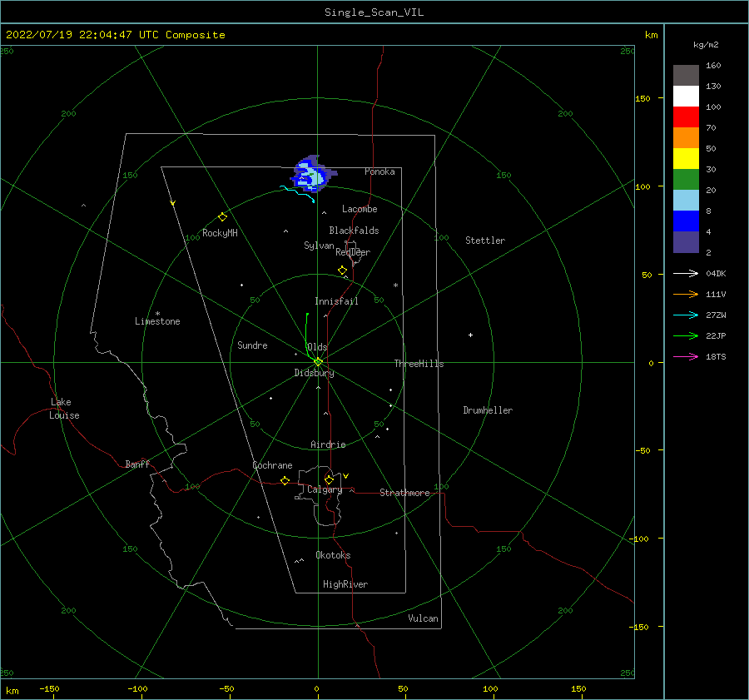749x700 pixels.
Task: Click the Strathmore label
Action: [x=404, y=493]
